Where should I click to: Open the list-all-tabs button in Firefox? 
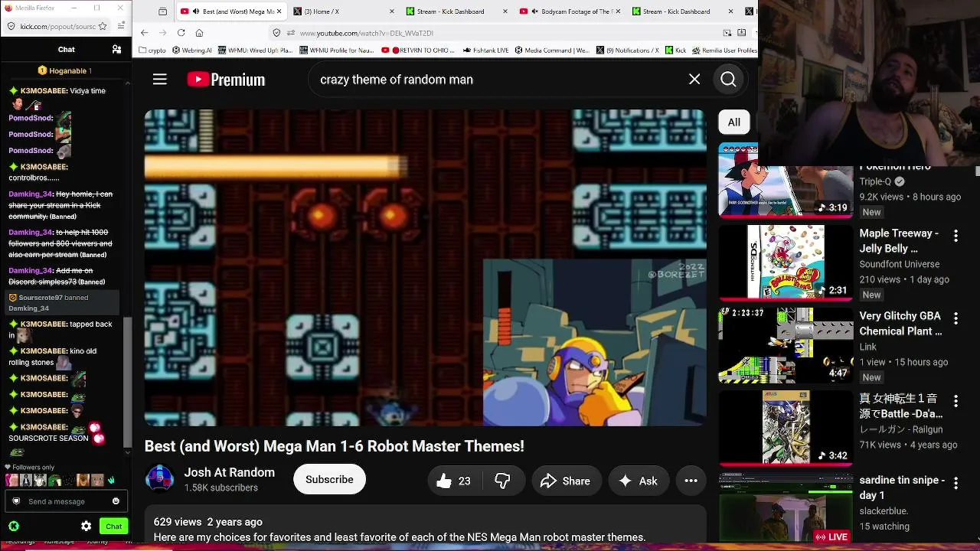point(162,11)
